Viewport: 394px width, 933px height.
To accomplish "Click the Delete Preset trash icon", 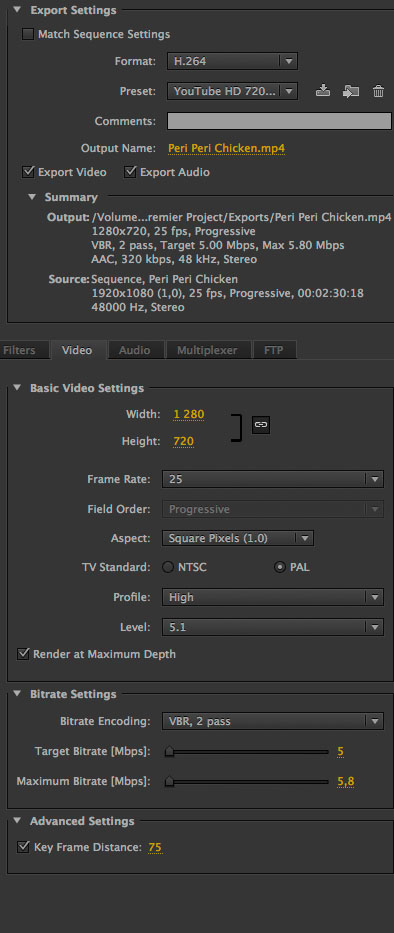I will pyautogui.click(x=378, y=91).
